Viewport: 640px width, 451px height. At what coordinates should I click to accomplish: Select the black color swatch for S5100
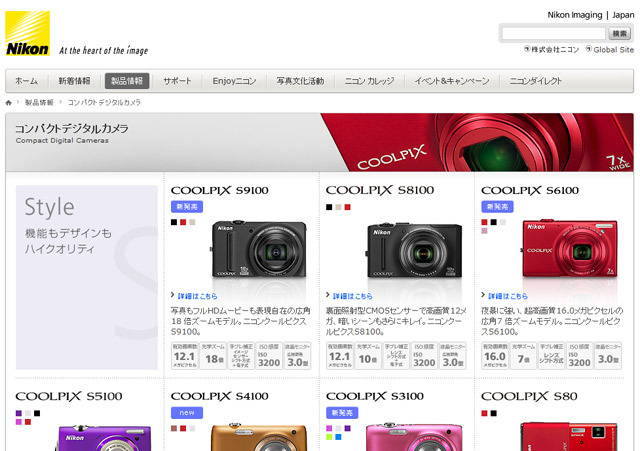tap(37, 413)
